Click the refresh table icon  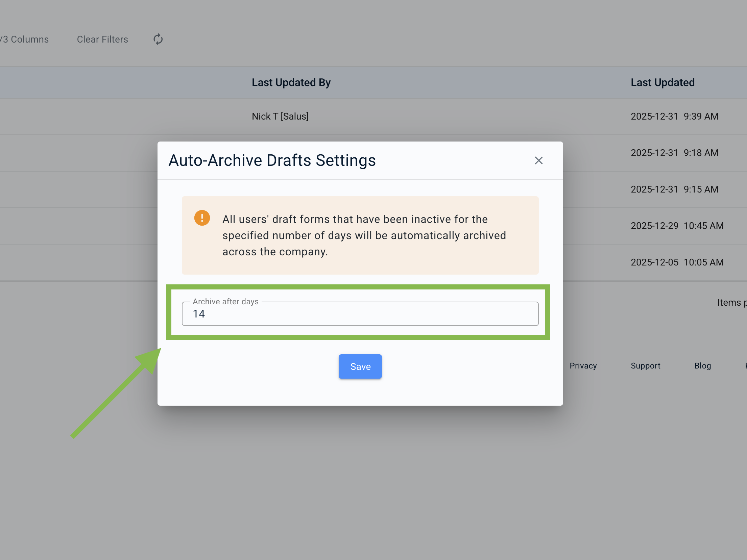158,40
